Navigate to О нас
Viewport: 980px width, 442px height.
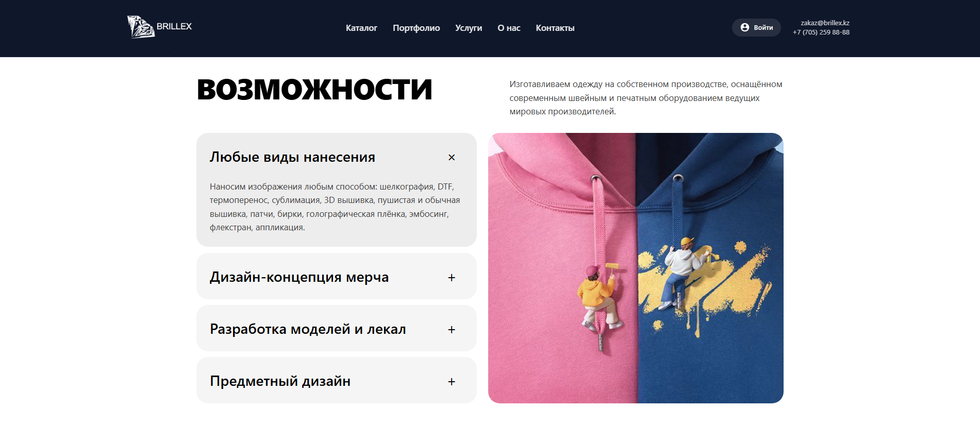[x=509, y=28]
